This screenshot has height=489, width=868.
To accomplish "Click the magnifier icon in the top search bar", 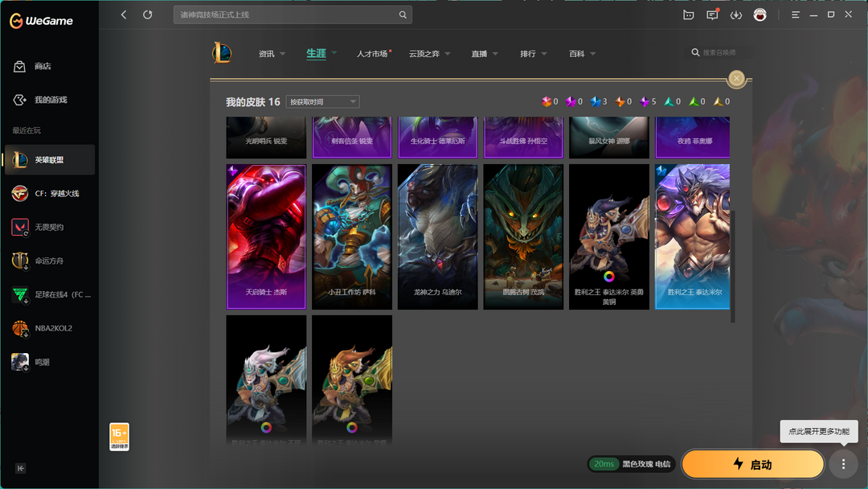I will click(403, 15).
